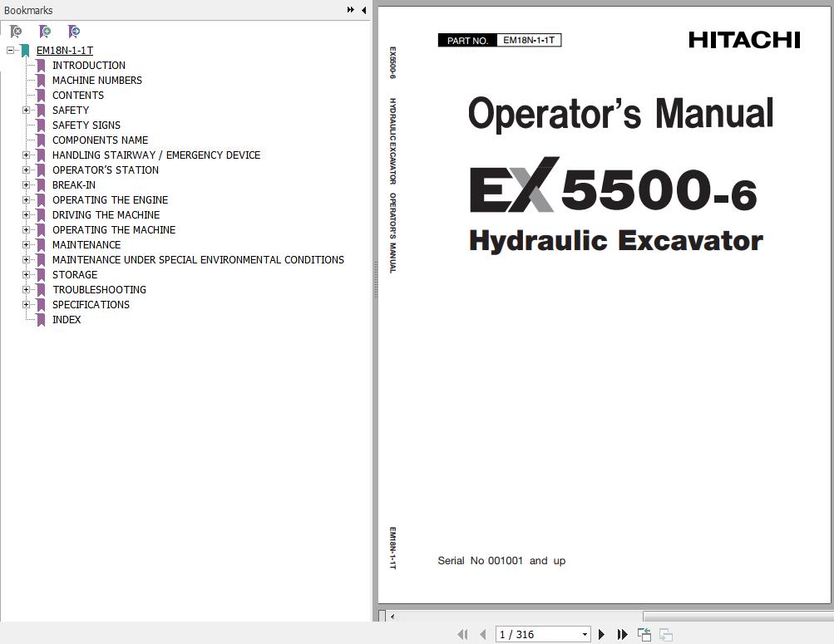Collapse the Bookmarks pane with left arrow
This screenshot has height=644, width=834.
364,10
